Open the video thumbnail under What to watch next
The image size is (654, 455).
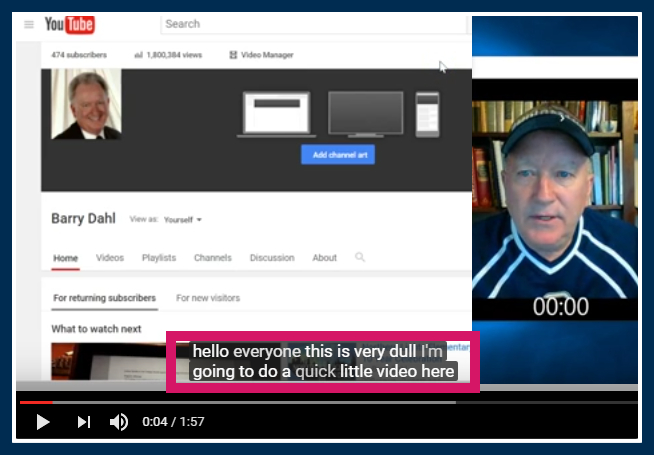[108, 361]
